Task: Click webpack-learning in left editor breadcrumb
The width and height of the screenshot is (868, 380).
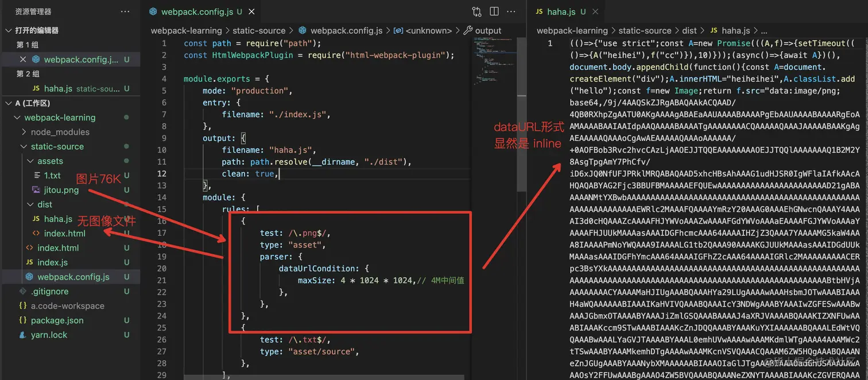Action: pyautogui.click(x=186, y=31)
